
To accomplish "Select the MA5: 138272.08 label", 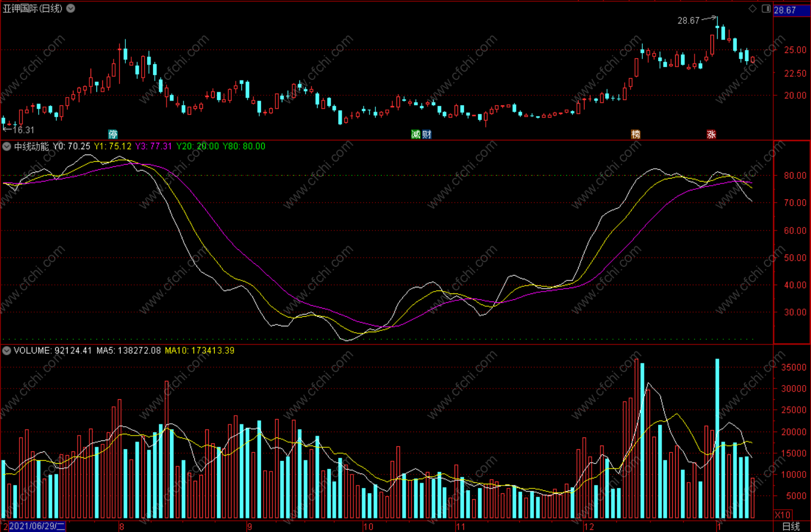I will coord(128,350).
